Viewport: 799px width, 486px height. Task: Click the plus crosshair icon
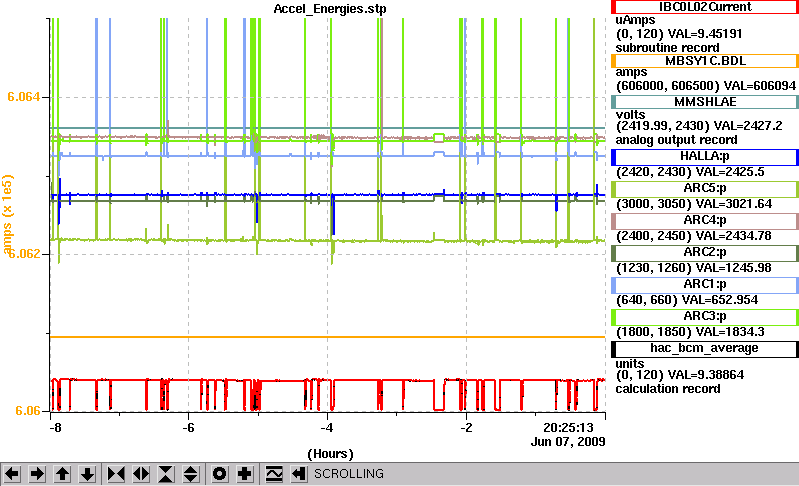[x=245, y=474]
